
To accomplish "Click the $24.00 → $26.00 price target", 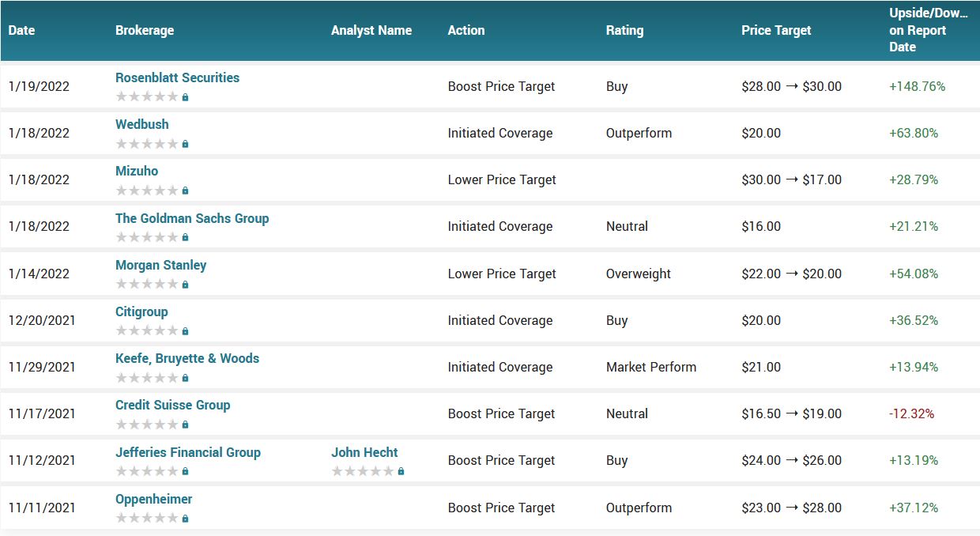I will pyautogui.click(x=791, y=460).
